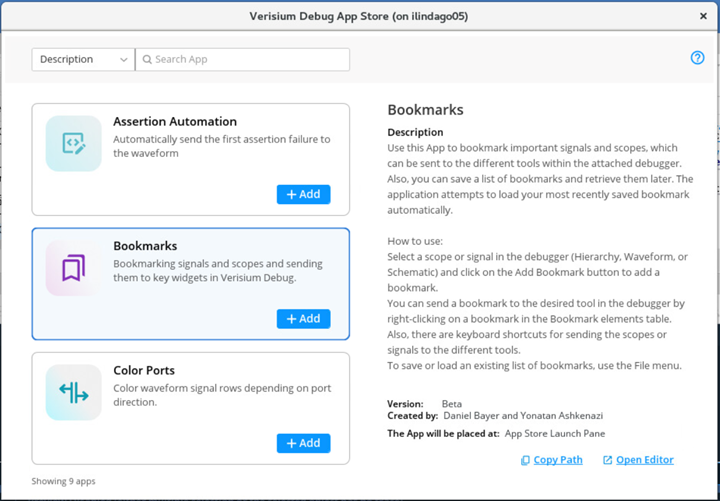Image resolution: width=720 pixels, height=501 pixels.
Task: Open help via the question mark icon
Action: point(698,58)
